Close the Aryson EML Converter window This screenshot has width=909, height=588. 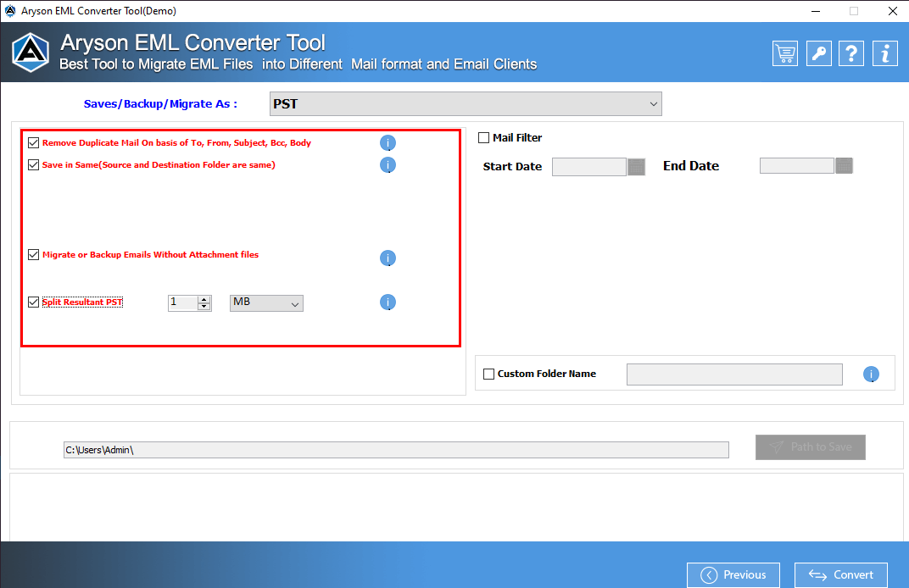[x=893, y=11]
